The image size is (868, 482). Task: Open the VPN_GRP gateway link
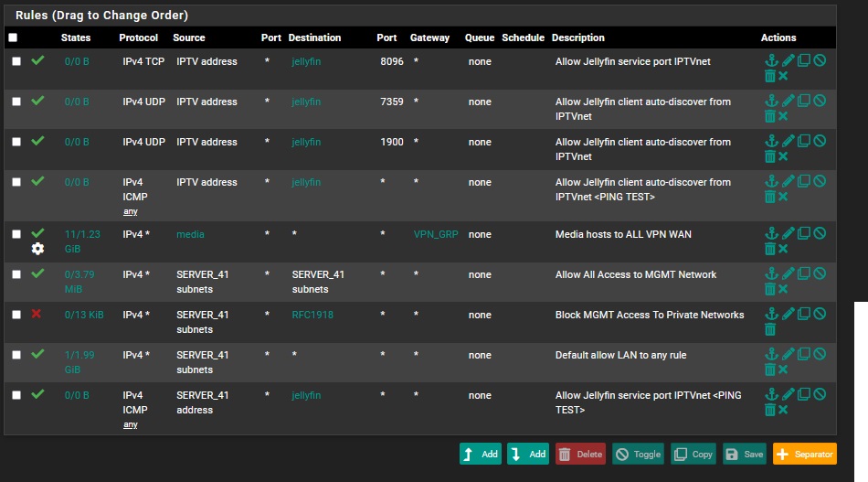tap(436, 234)
